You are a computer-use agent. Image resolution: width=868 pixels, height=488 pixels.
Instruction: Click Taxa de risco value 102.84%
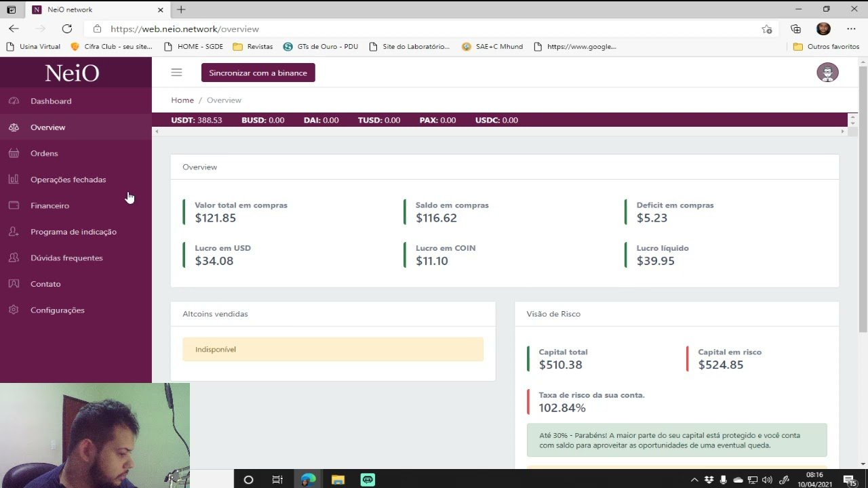tap(562, 408)
